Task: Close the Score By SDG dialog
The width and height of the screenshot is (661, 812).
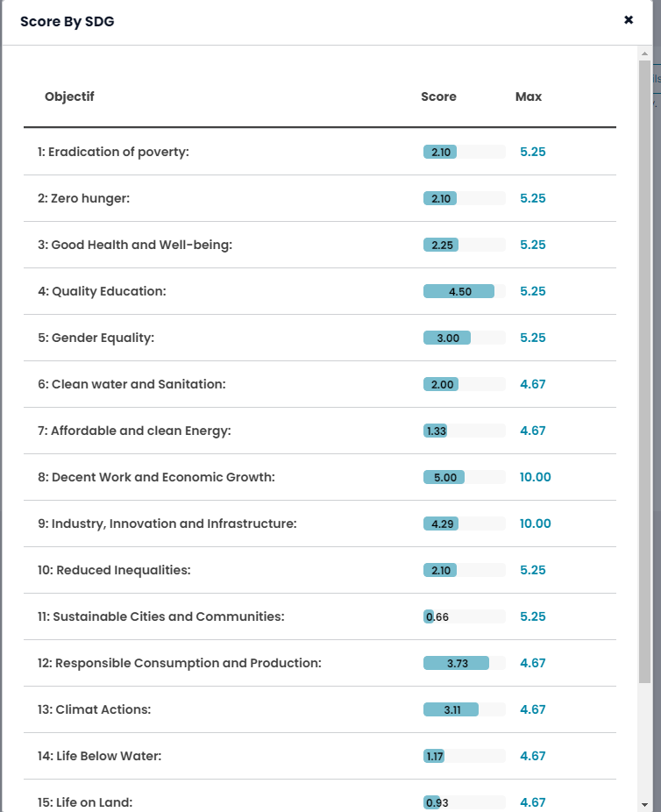Action: [629, 20]
